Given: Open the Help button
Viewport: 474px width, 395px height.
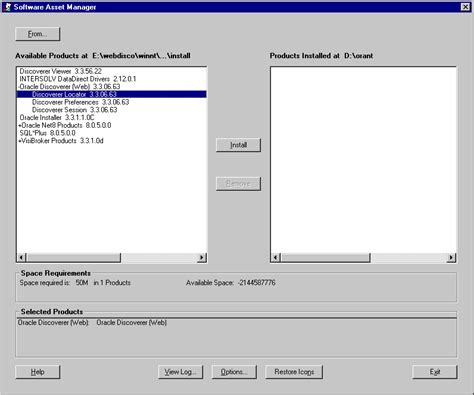Looking at the screenshot, I should pyautogui.click(x=38, y=372).
